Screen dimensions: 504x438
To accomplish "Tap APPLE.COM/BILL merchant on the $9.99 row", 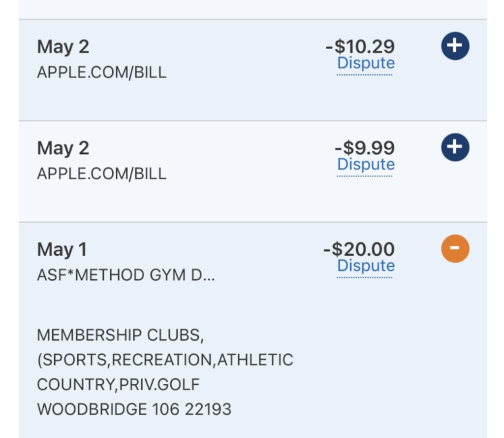I will (x=102, y=174).
